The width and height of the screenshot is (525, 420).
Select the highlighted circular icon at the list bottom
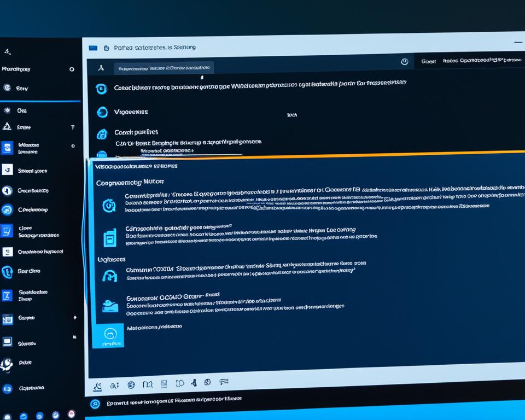pos(110,335)
